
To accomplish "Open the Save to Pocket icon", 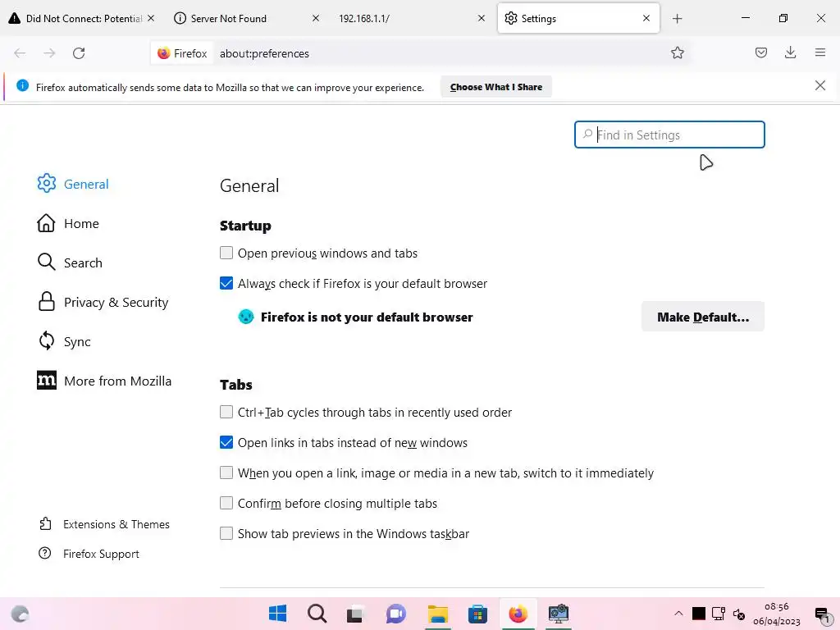I will point(760,52).
